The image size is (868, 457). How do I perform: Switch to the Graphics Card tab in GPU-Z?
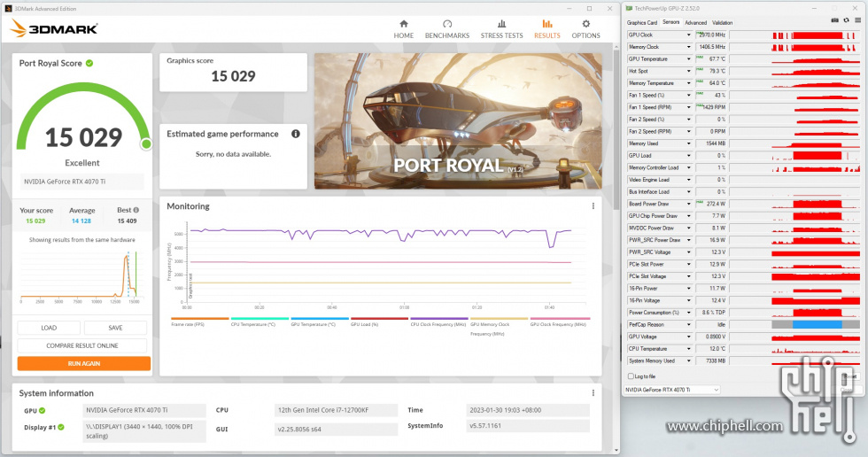[x=641, y=23]
